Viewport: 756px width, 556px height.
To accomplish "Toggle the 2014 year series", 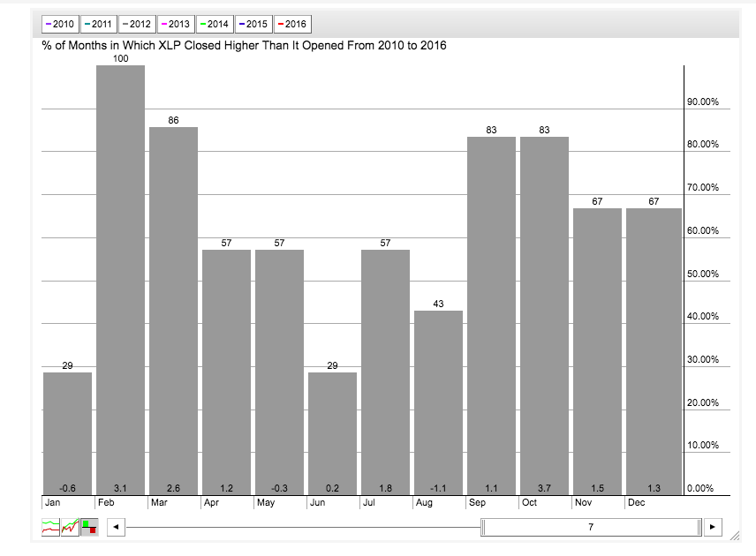I will [x=215, y=24].
